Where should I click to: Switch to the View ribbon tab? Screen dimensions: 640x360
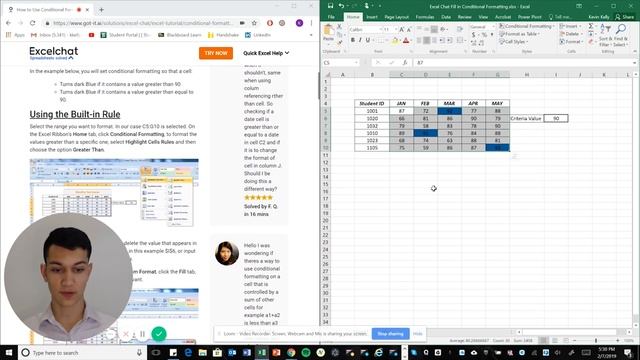pos(483,17)
